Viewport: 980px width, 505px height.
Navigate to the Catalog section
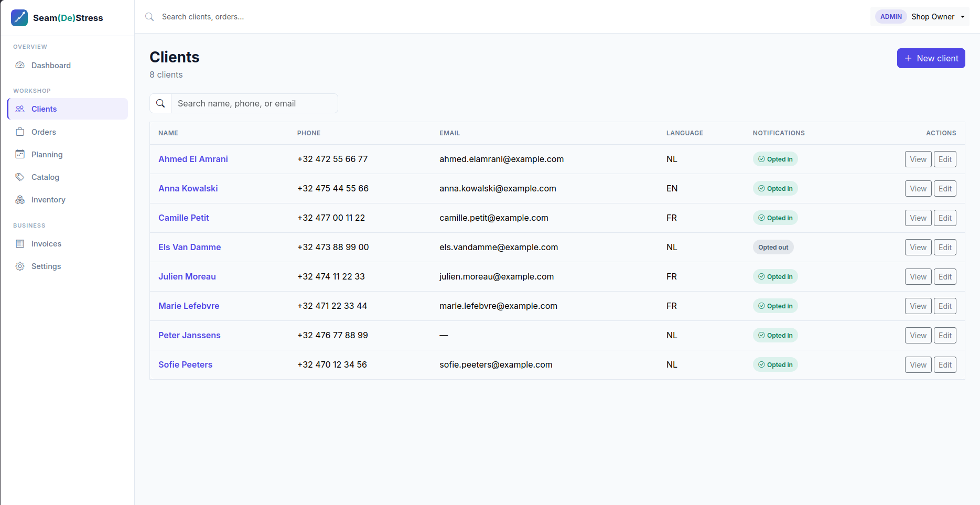point(68,177)
